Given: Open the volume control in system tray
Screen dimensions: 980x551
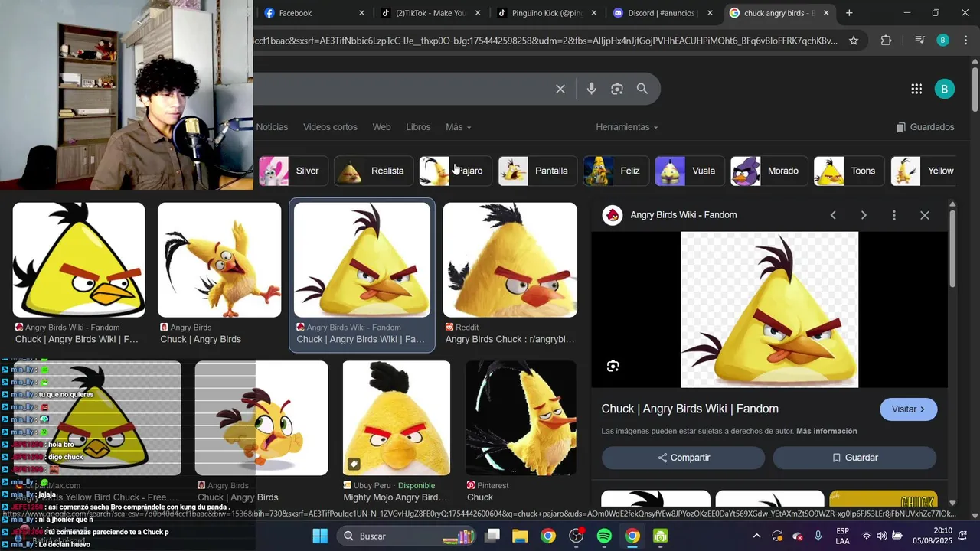Looking at the screenshot, I should pos(881,536).
